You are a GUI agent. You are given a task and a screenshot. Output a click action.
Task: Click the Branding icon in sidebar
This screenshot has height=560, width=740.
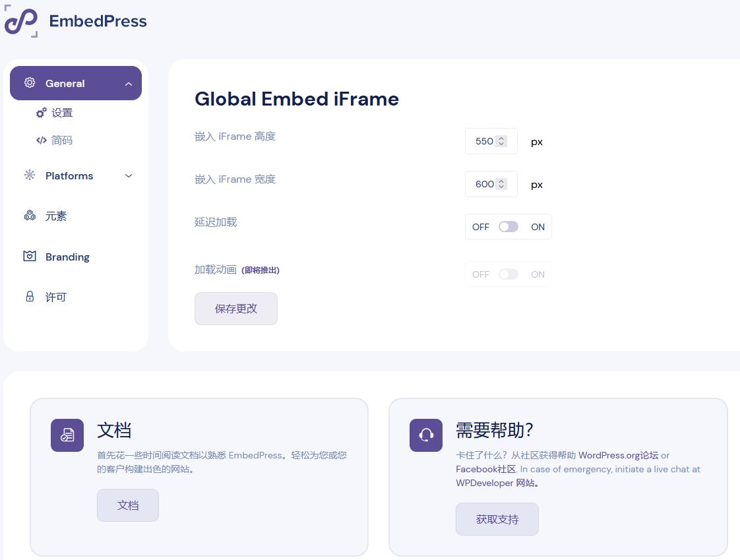[x=30, y=257]
